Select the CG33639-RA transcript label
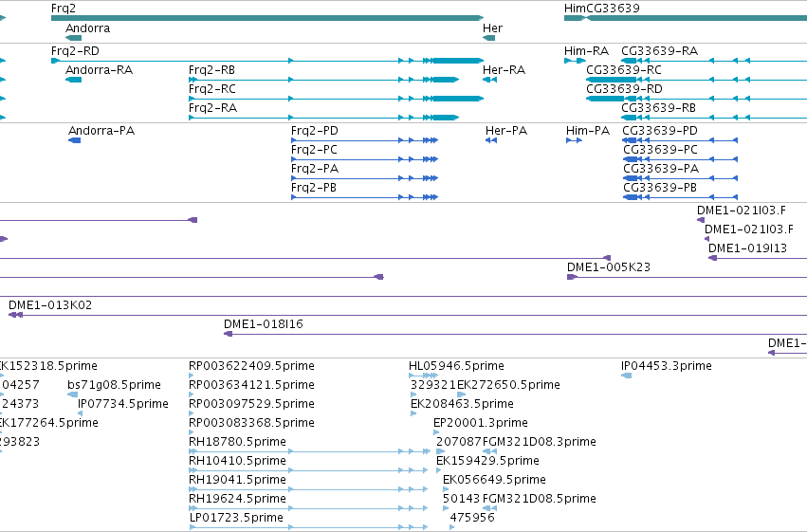This screenshot has width=807, height=532. coord(659,51)
